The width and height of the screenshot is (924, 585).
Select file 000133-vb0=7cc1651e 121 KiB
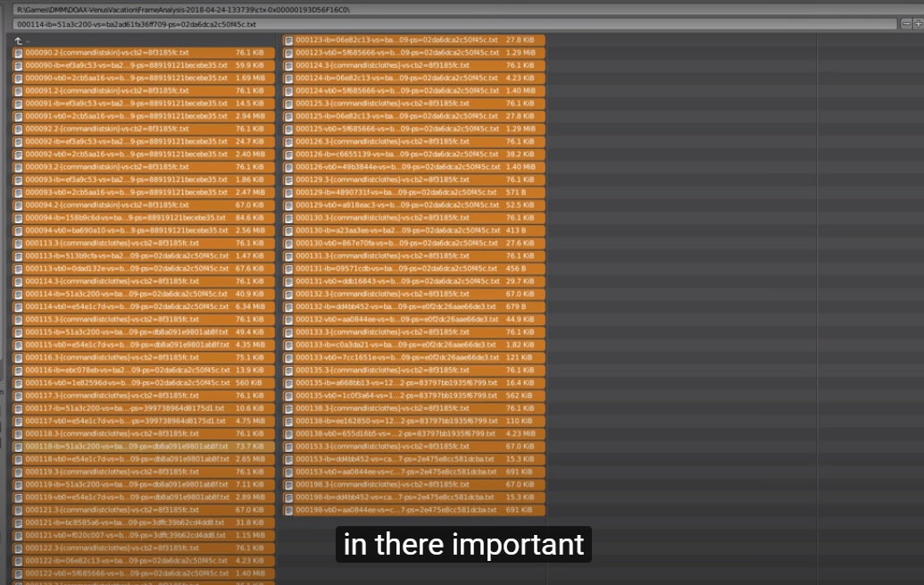414,357
